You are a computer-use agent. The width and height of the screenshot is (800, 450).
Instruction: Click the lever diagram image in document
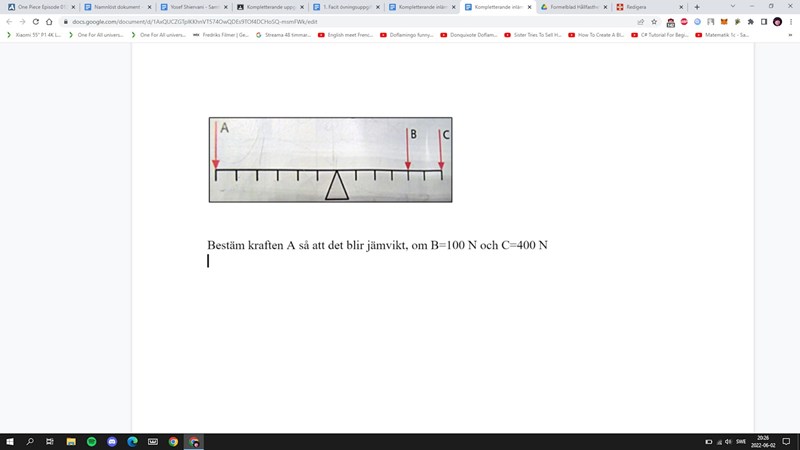click(x=330, y=160)
